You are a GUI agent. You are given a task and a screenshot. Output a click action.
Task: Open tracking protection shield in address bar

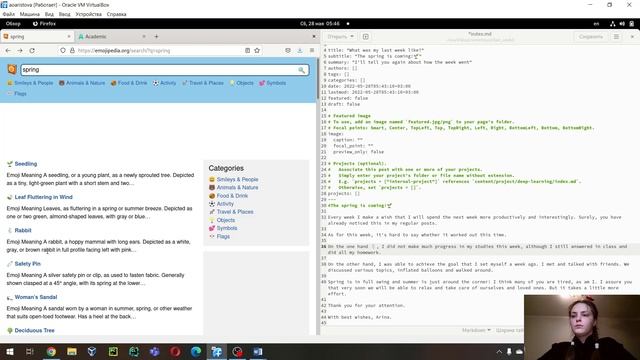(x=63, y=50)
